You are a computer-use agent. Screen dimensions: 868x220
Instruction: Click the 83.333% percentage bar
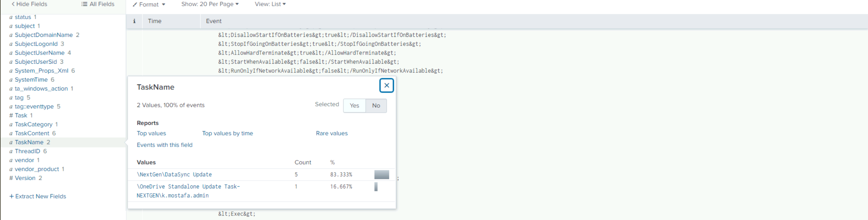coord(382,174)
